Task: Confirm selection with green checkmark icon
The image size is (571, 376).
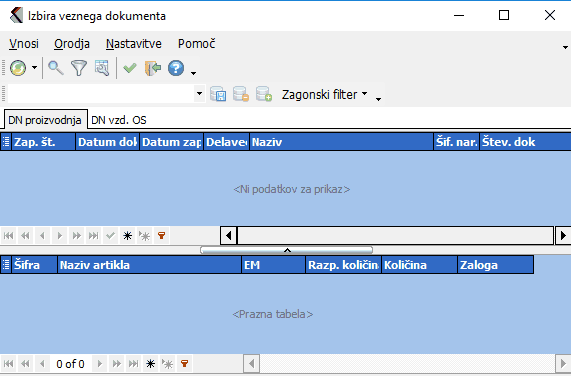Action: coord(130,68)
